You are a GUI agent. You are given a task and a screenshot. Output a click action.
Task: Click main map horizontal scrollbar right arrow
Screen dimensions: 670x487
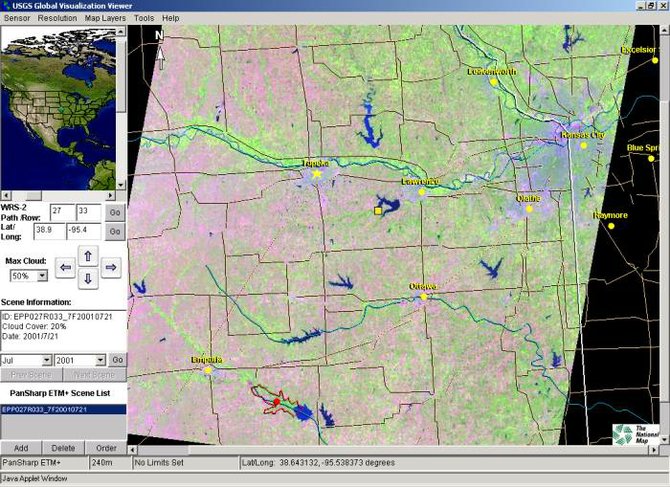[654, 450]
